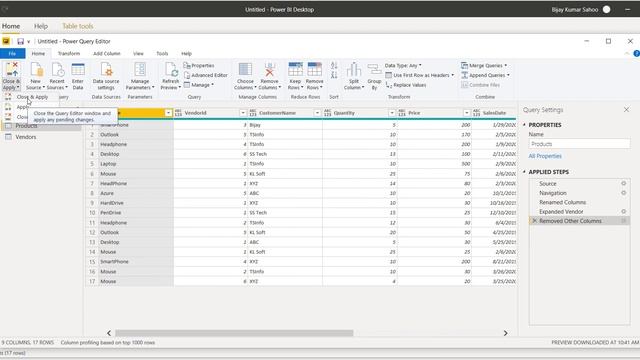Click the Group By icon
The height and width of the screenshot is (360, 640).
[x=374, y=70]
